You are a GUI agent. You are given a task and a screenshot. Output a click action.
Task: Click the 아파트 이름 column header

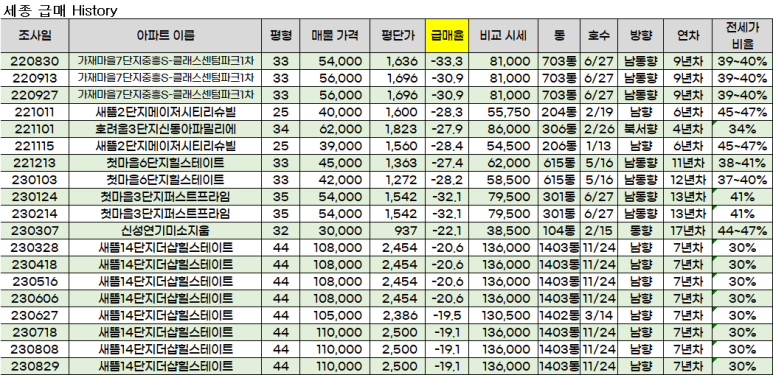pyautogui.click(x=165, y=35)
